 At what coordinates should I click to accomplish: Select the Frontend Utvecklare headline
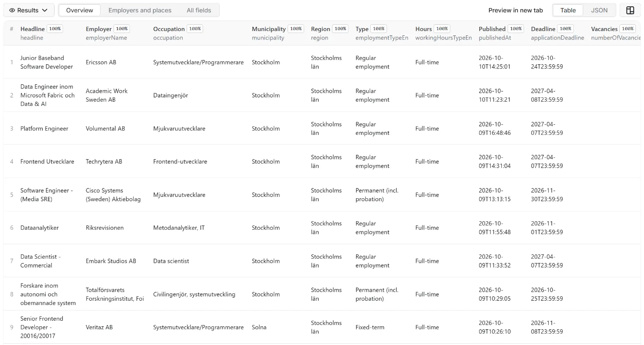(47, 162)
